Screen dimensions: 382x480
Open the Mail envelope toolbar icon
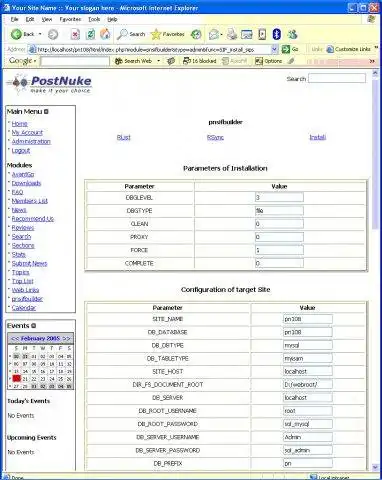pyautogui.click(x=214, y=34)
